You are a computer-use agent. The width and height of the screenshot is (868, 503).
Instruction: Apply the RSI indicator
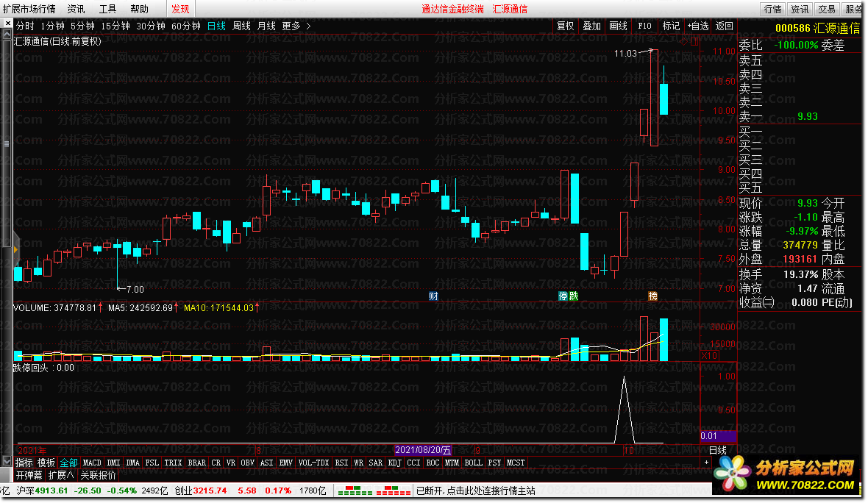tap(341, 463)
